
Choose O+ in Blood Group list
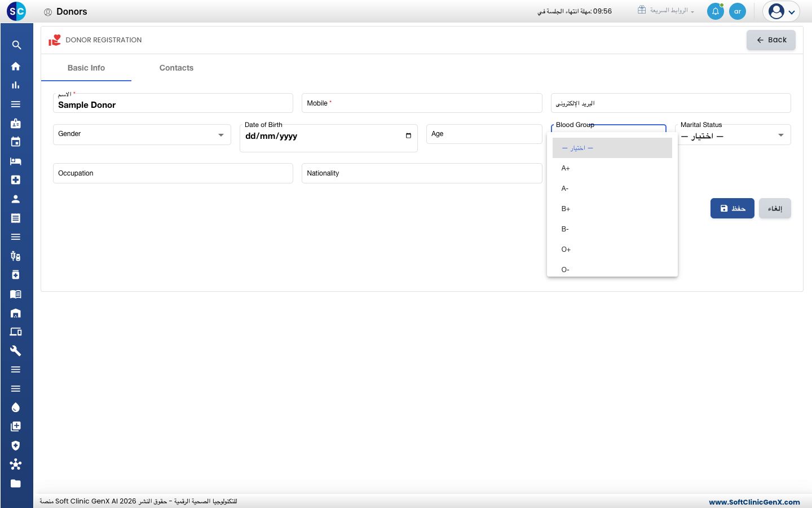click(612, 249)
